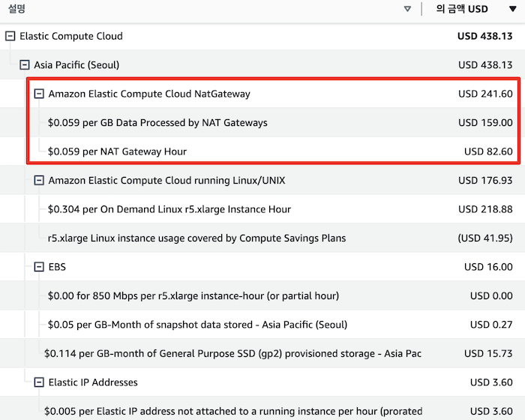Select the Compute Savings Plans row
This screenshot has width=525, height=420.
coord(196,238)
